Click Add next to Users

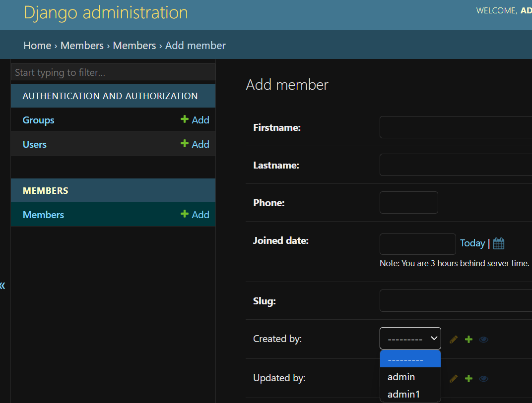tap(195, 144)
